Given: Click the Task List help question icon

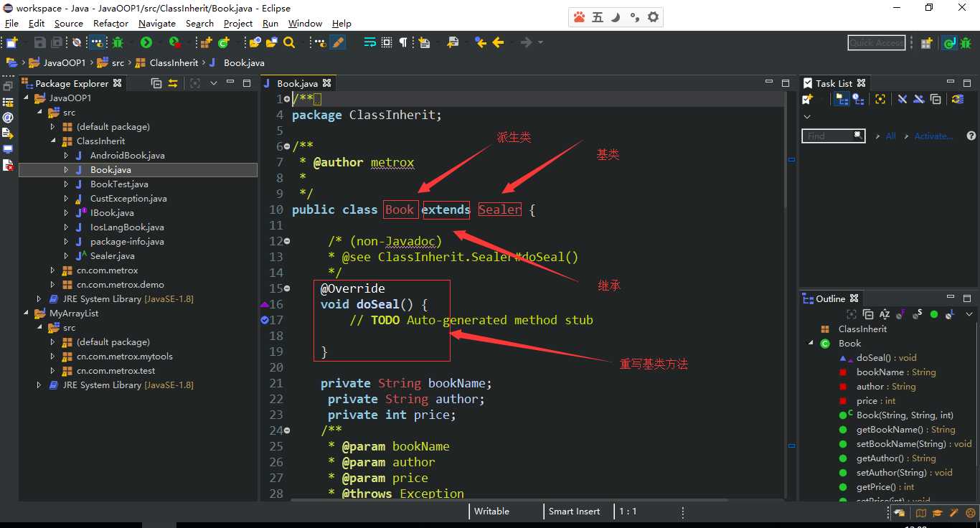Looking at the screenshot, I should (971, 136).
